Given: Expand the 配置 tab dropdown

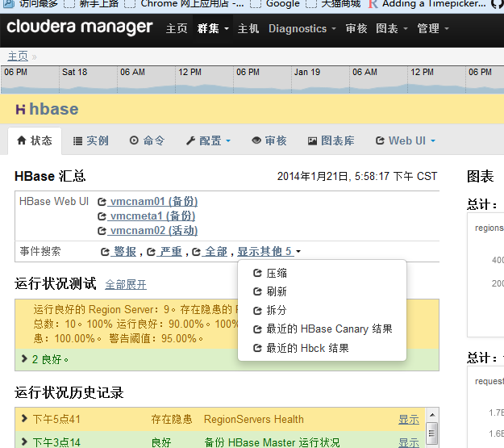Looking at the screenshot, I should tap(208, 141).
